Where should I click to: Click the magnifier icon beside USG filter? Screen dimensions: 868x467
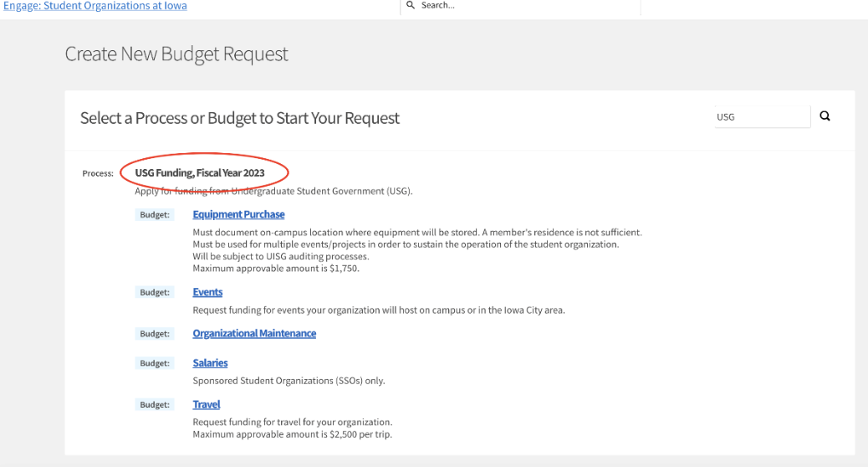825,116
